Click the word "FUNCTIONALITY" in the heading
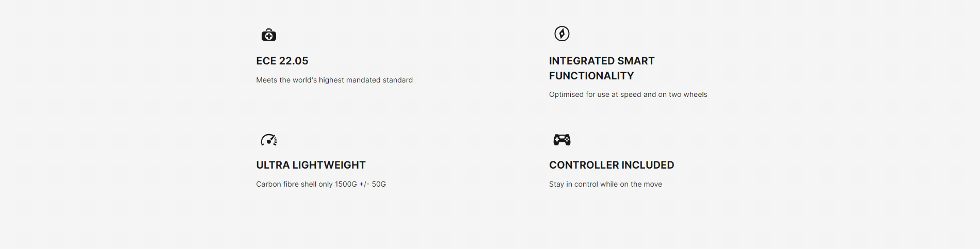Viewport: 980px width, 249px height. [591, 76]
